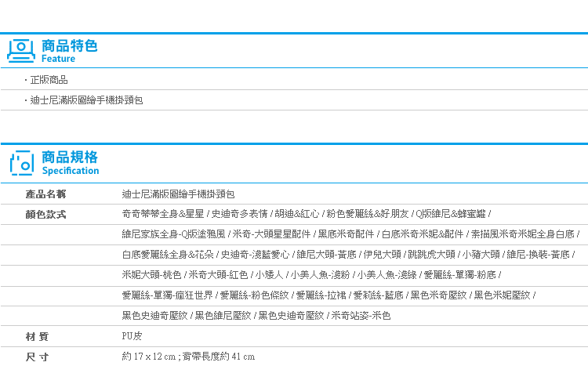The image size is (588, 373).
Task: Select the PU皮 material value
Action: point(132,336)
